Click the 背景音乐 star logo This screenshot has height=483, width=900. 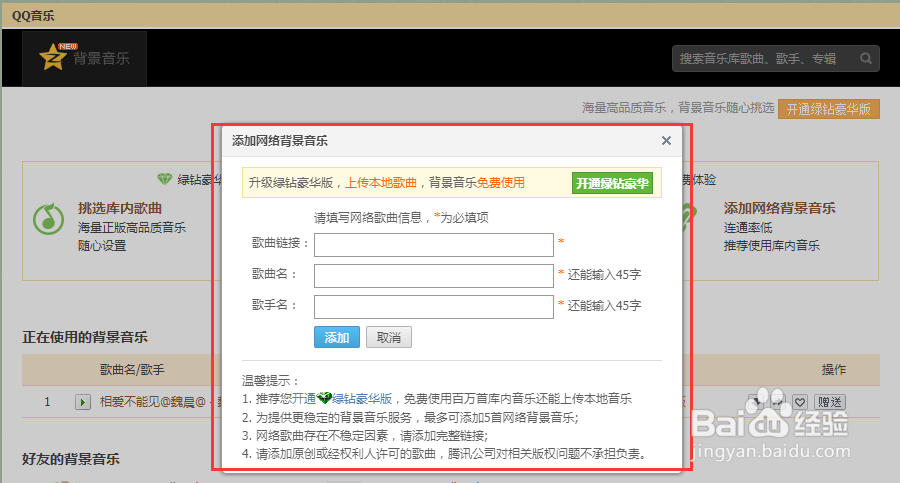click(x=84, y=59)
